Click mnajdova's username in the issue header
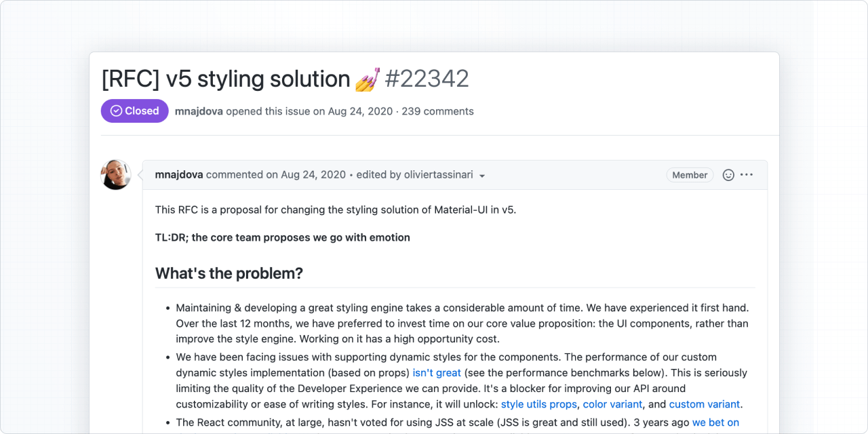868x434 pixels. (199, 111)
